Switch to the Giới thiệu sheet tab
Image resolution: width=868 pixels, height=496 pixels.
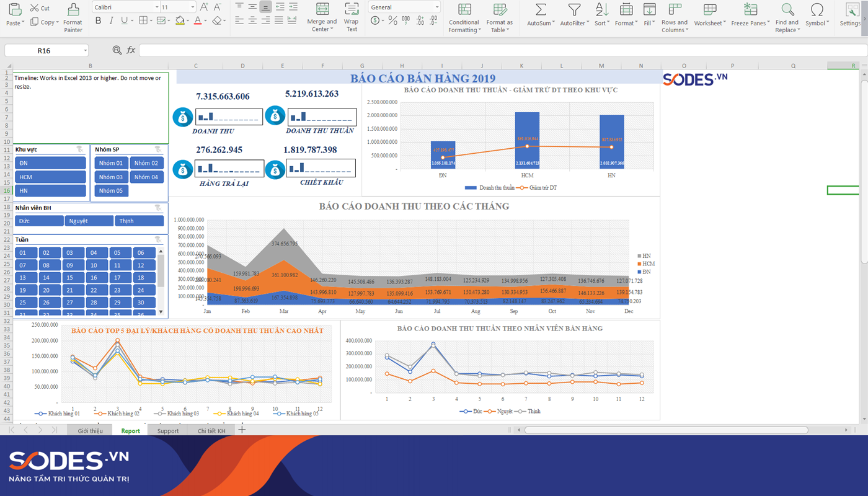[90, 431]
